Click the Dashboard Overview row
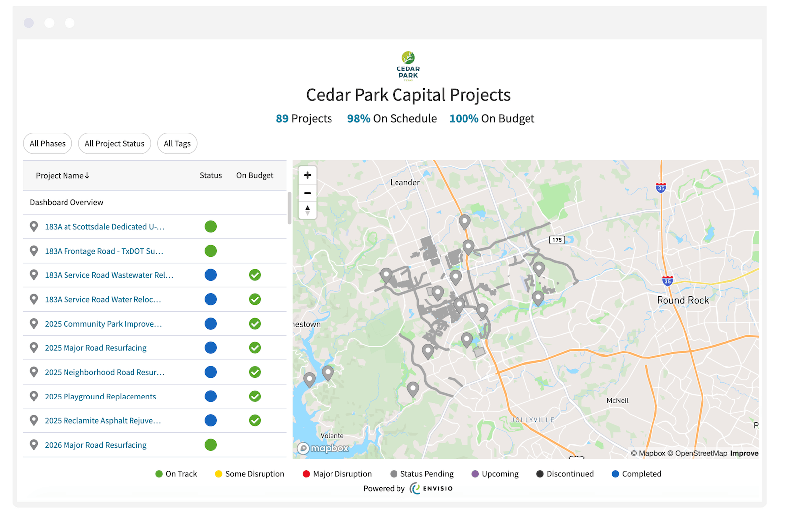The height and width of the screenshot is (532, 794). (155, 202)
